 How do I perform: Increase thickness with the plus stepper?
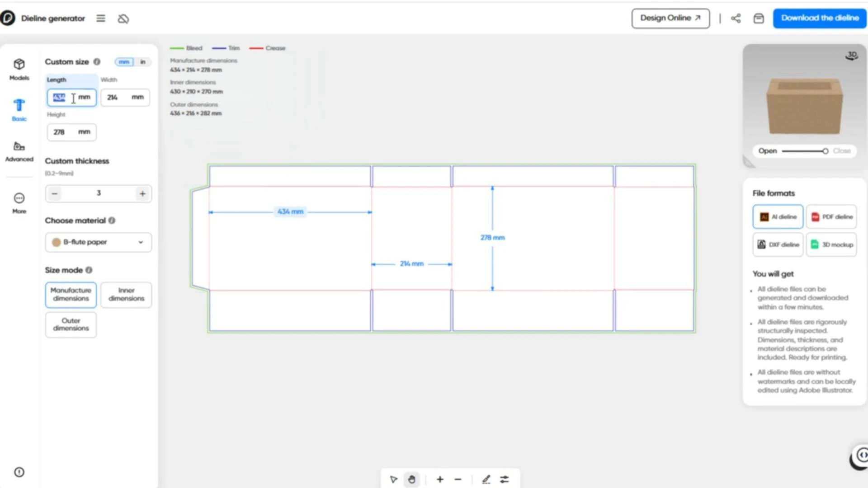tap(142, 194)
